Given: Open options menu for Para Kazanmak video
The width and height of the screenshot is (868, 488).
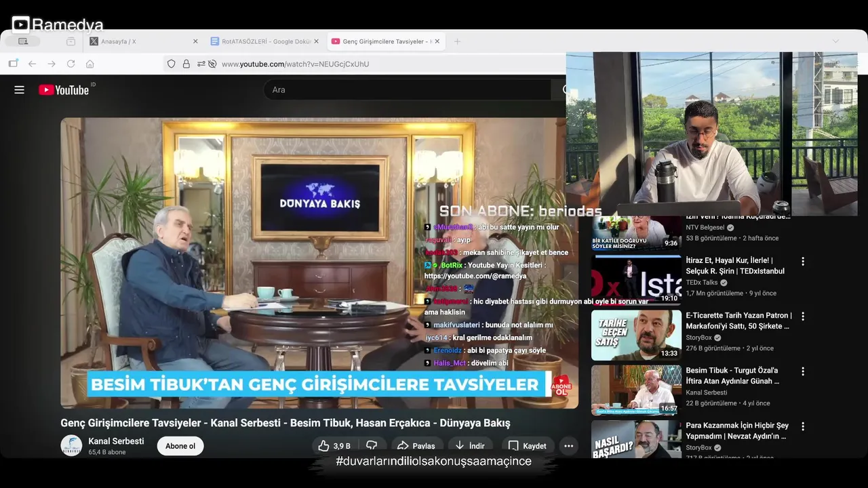Looking at the screenshot, I should point(803,427).
